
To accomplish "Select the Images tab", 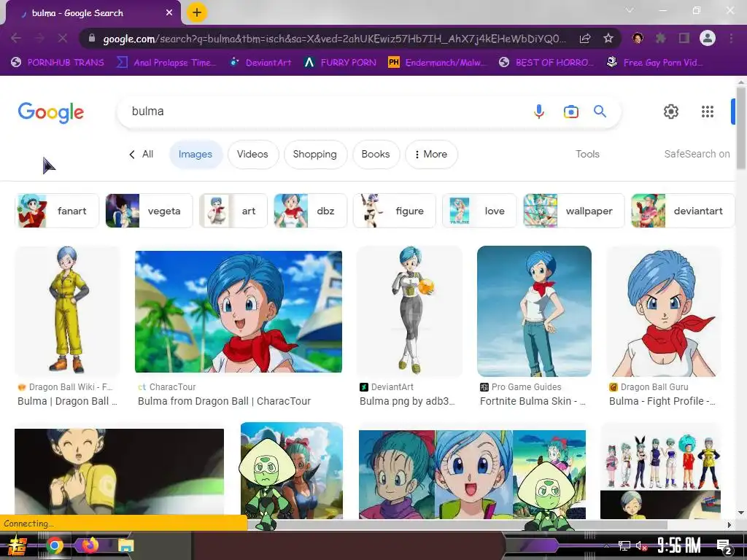I will click(x=196, y=155).
